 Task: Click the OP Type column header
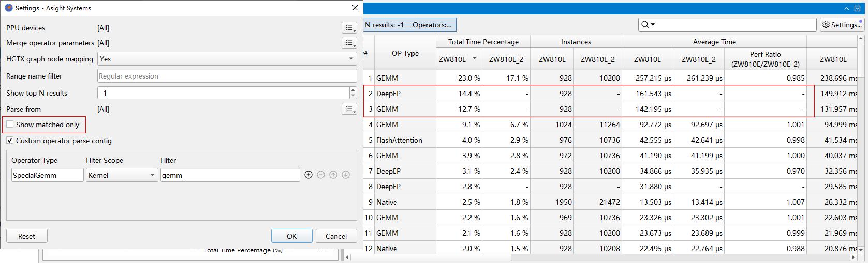coord(405,53)
